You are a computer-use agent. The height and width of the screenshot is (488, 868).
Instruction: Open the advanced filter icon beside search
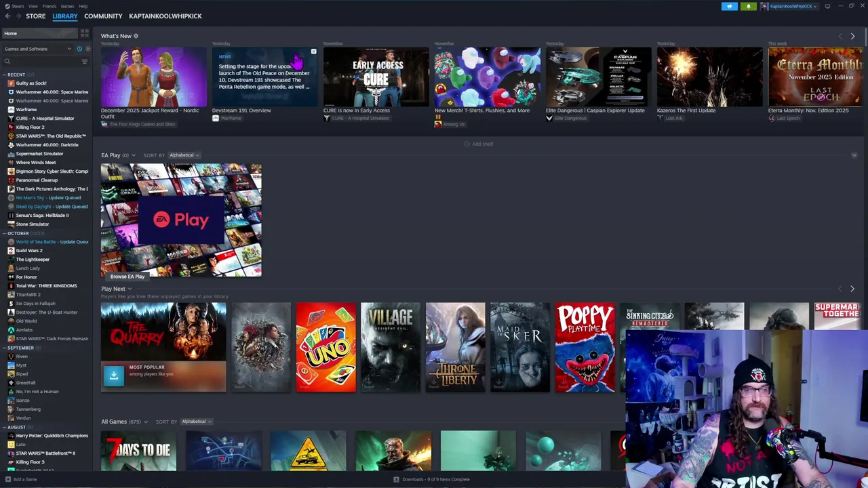tap(85, 62)
